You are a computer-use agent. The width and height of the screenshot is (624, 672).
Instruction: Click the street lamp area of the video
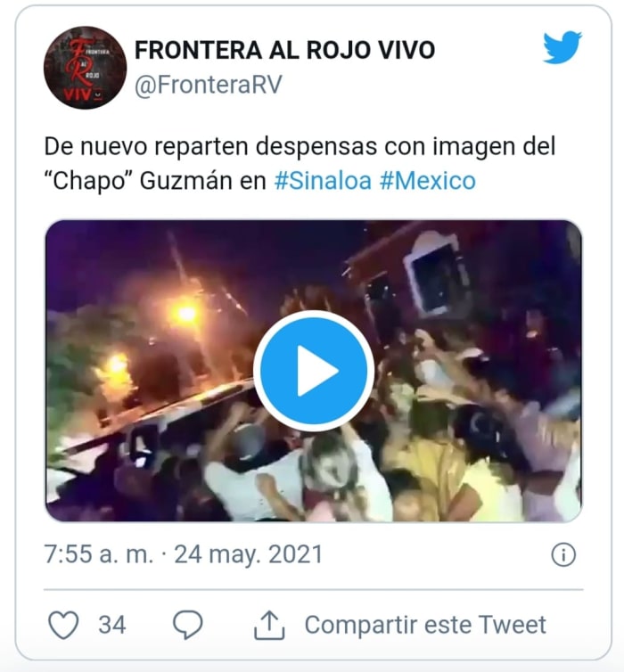click(187, 314)
